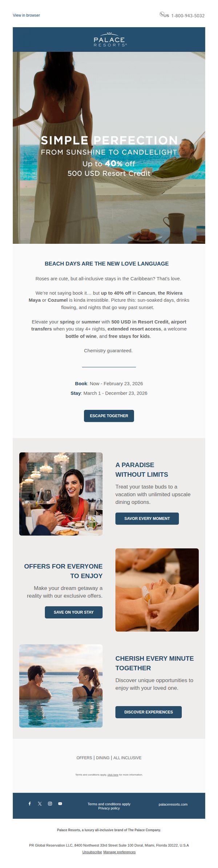This screenshot has width=218, height=868.
Task: Click the Savor Every Moment button
Action: pyautogui.click(x=147, y=518)
